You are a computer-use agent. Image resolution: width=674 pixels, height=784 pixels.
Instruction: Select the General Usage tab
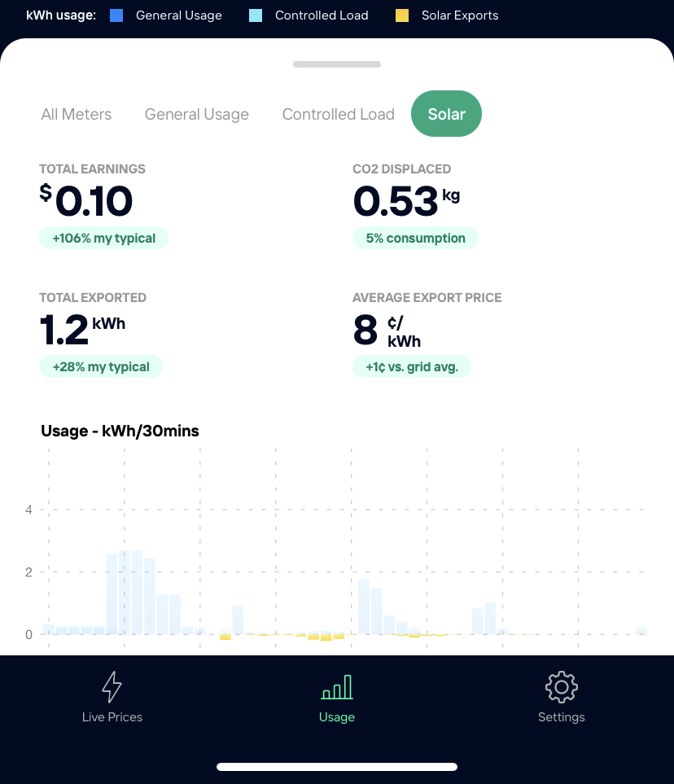point(197,115)
